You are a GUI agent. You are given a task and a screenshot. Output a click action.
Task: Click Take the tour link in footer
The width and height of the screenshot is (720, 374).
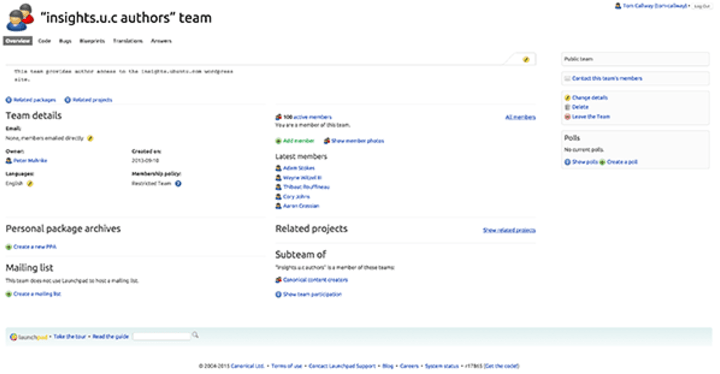(x=70, y=337)
